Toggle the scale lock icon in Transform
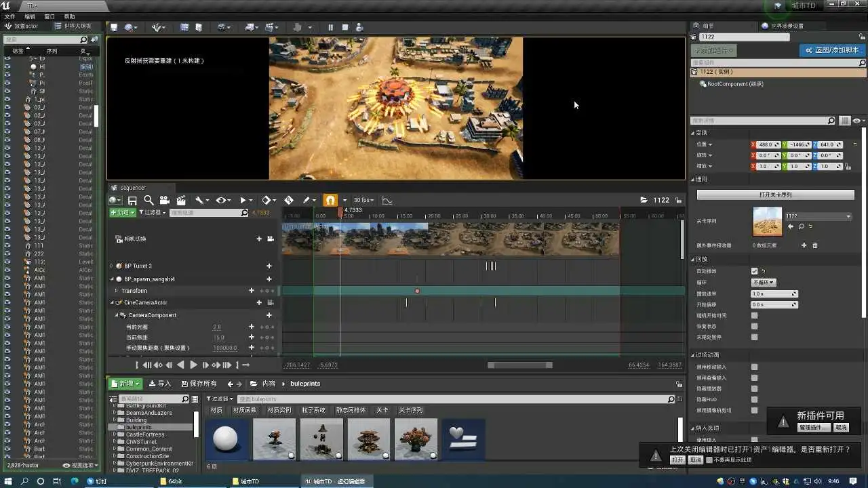The image size is (868, 488). [x=847, y=166]
